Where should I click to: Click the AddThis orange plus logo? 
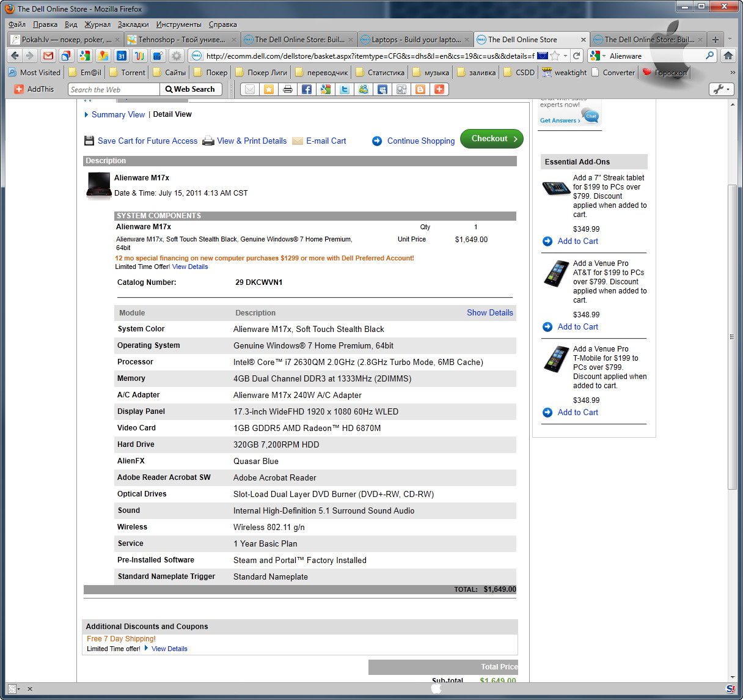[x=19, y=89]
